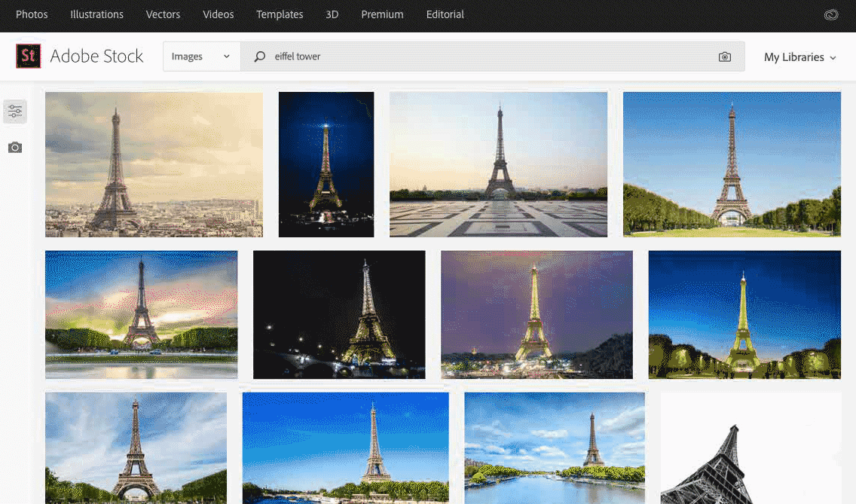Open the filters panel icon
This screenshot has height=504, width=856.
click(x=15, y=111)
